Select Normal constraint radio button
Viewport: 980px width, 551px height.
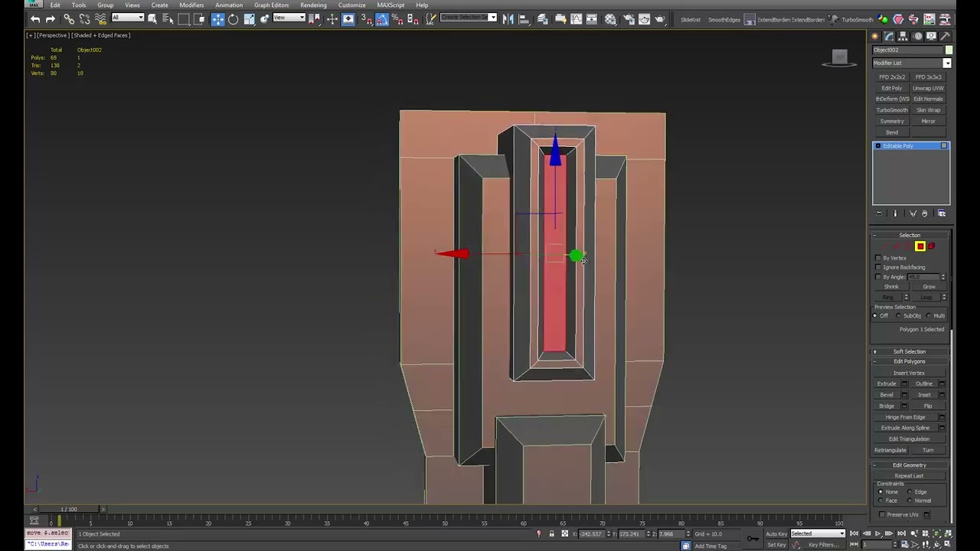click(x=909, y=500)
